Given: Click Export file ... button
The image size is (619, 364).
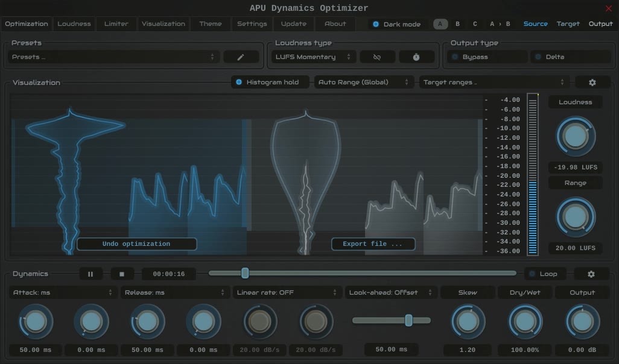Looking at the screenshot, I should point(373,244).
